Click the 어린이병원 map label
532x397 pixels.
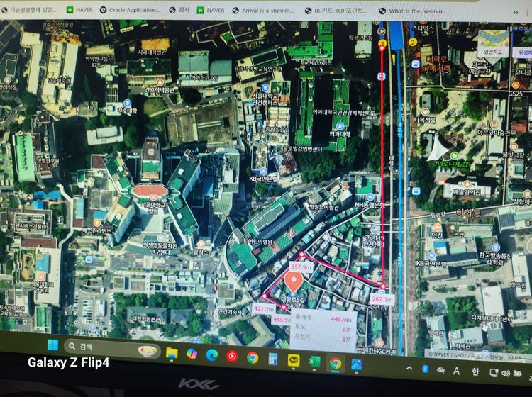click(260, 241)
